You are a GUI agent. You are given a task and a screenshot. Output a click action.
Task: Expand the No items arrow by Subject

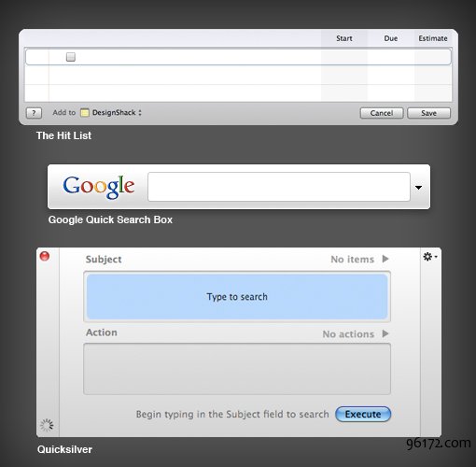click(385, 259)
